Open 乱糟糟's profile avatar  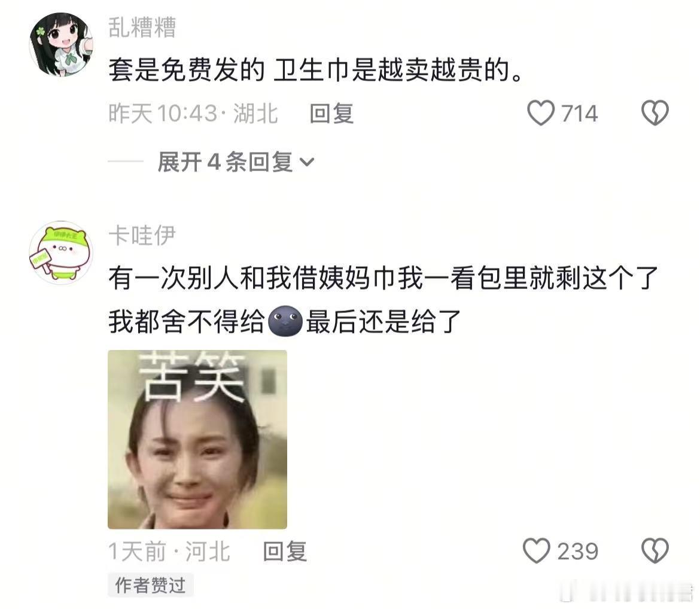pyautogui.click(x=61, y=45)
